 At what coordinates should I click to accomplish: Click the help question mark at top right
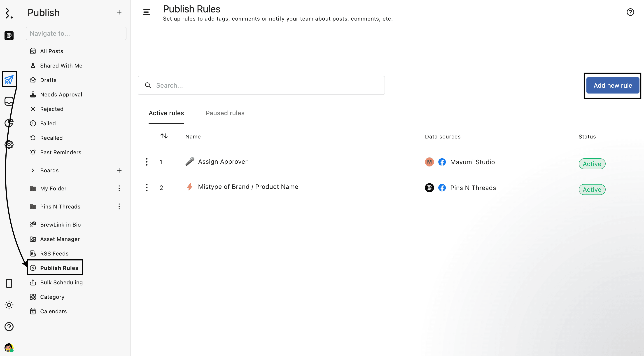(630, 12)
